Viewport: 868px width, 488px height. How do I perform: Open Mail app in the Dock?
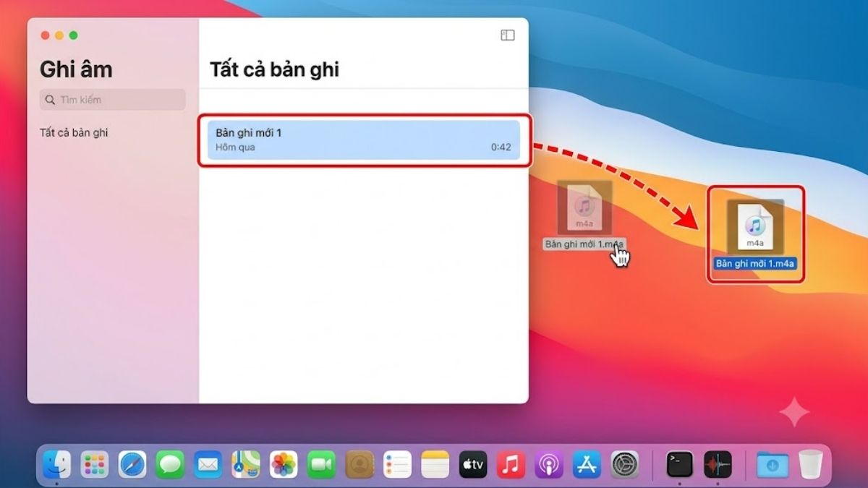208,464
